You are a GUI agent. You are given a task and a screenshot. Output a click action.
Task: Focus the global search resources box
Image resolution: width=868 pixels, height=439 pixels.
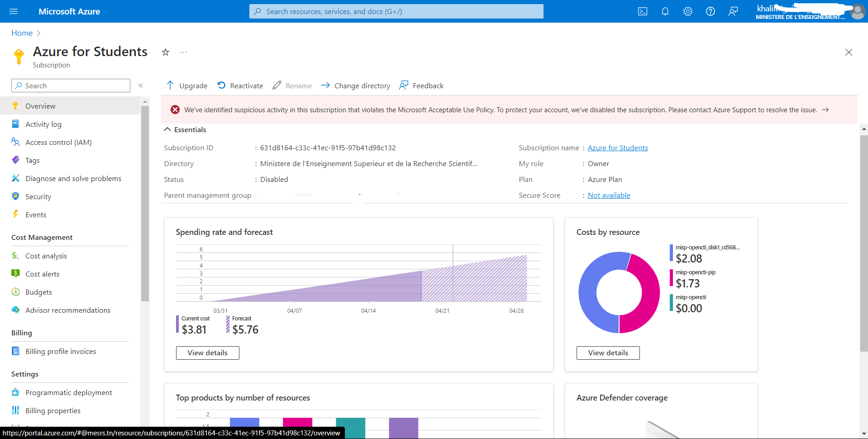pos(396,11)
